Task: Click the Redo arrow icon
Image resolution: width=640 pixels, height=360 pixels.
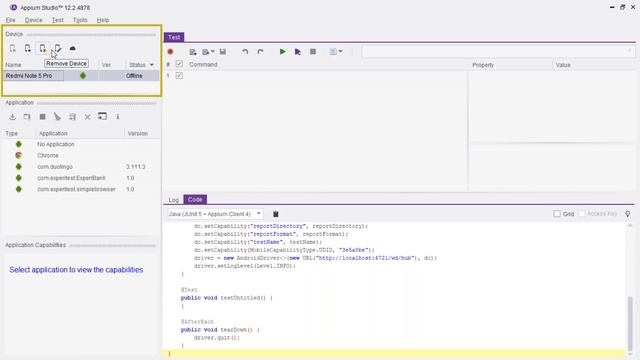Action: point(260,52)
